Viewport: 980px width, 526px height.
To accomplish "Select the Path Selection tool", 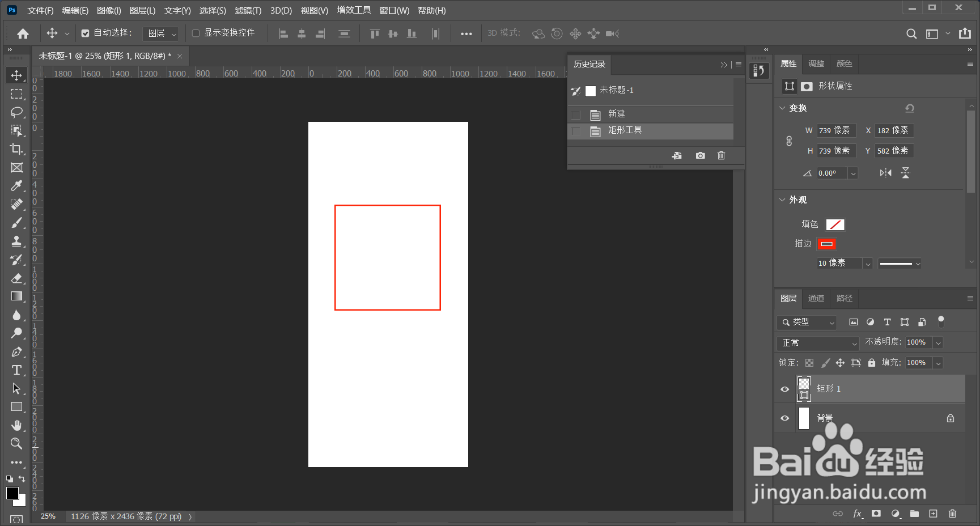I will 16,388.
